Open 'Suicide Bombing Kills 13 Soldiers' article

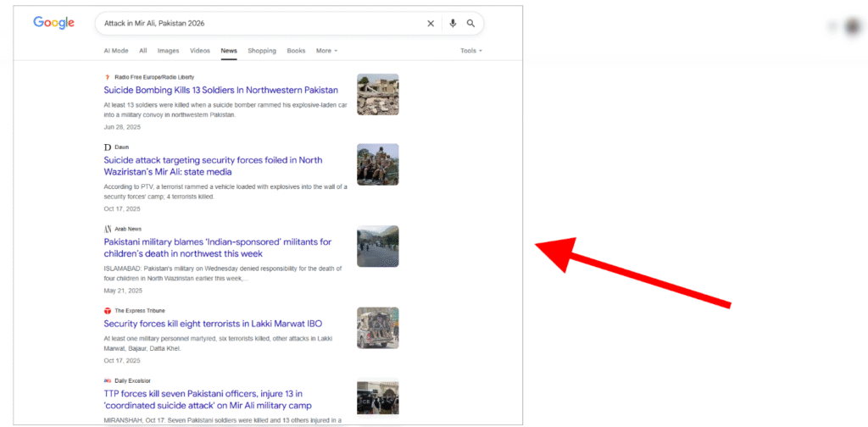220,90
